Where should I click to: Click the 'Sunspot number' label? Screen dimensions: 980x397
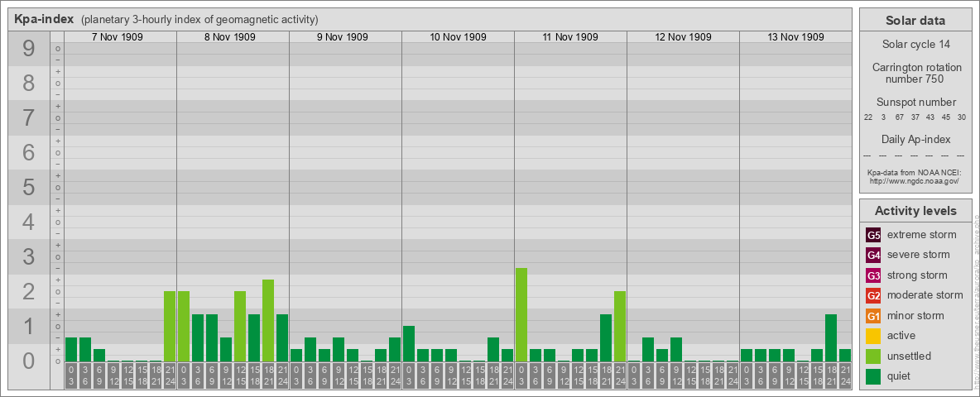(x=916, y=103)
